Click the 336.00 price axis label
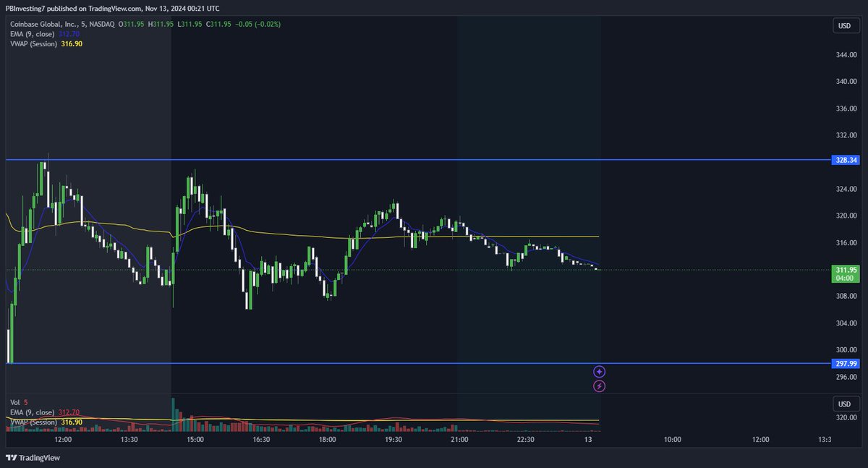This screenshot has height=468, width=868. pos(846,109)
